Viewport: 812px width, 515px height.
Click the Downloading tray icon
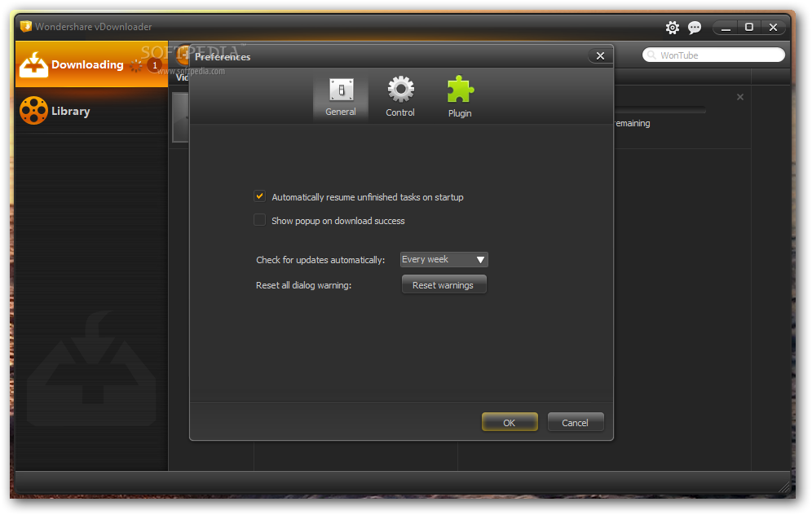click(33, 64)
